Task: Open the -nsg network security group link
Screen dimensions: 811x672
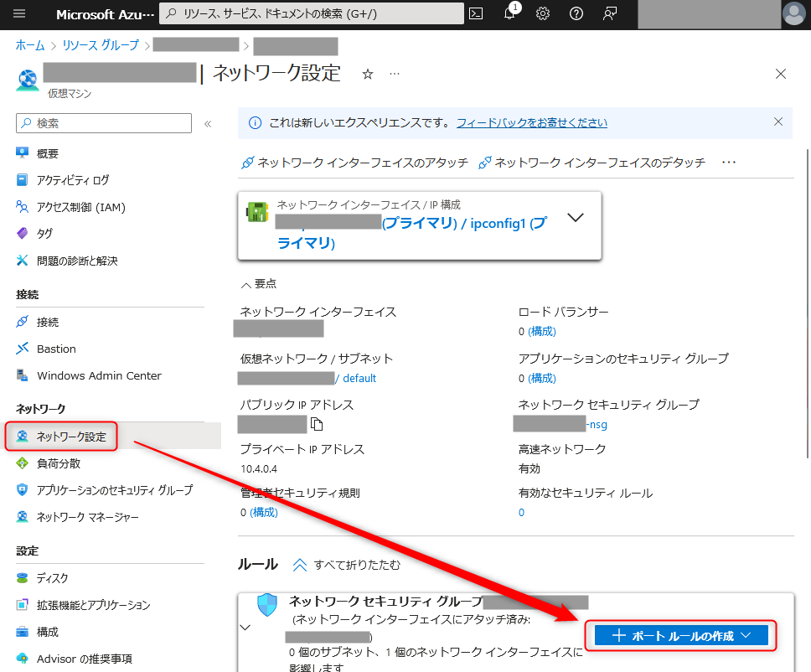Action: click(x=597, y=424)
